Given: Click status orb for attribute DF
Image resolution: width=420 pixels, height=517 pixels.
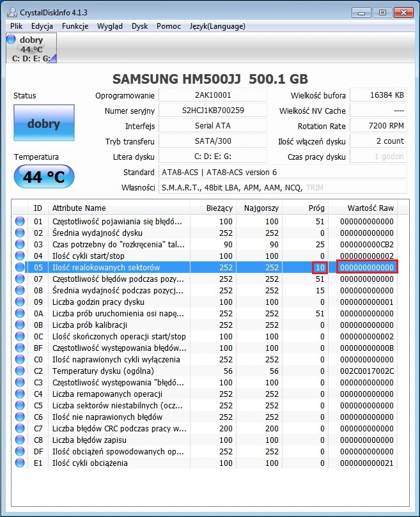Looking at the screenshot, I should 20,451.
